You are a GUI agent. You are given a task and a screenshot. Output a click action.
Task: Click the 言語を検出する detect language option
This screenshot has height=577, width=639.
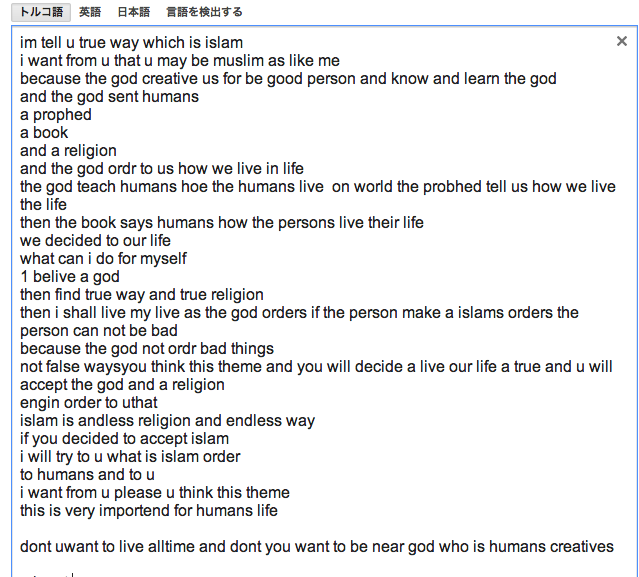204,12
